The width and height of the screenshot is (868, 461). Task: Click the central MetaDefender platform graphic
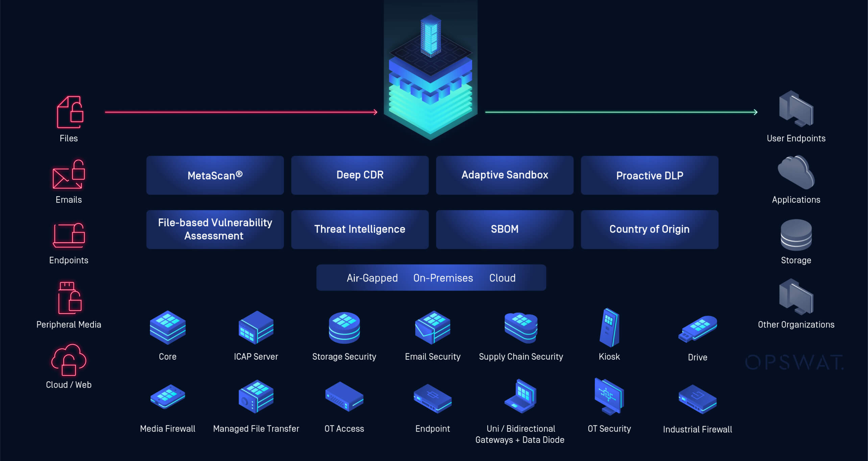tap(430, 78)
